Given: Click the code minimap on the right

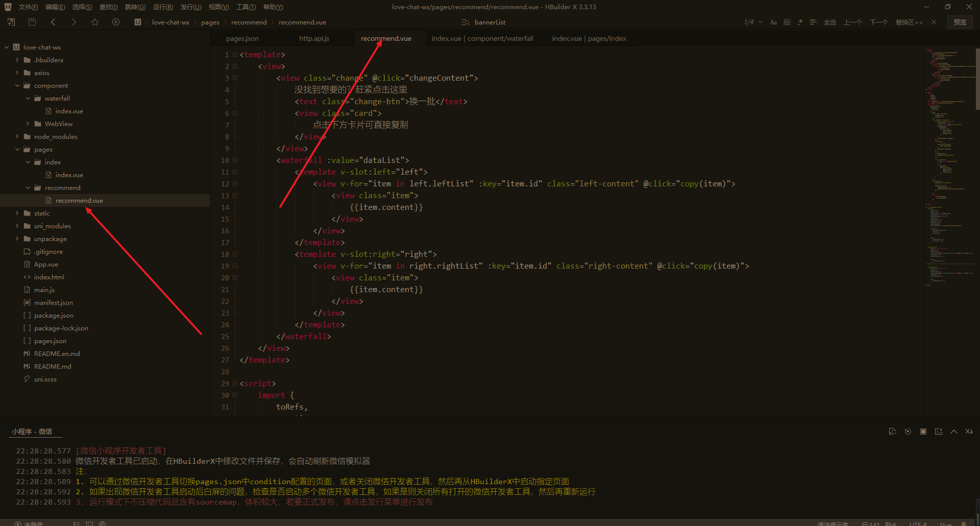Looking at the screenshot, I should [x=949, y=169].
